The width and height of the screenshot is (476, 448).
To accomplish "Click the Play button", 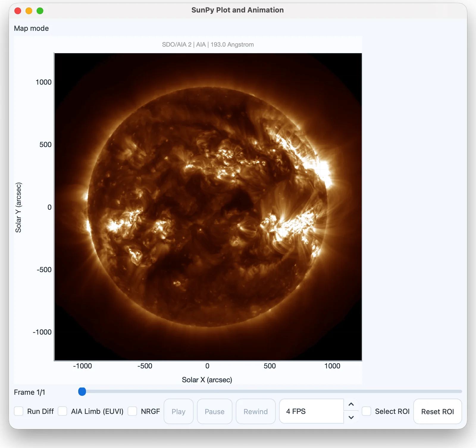I will 178,411.
